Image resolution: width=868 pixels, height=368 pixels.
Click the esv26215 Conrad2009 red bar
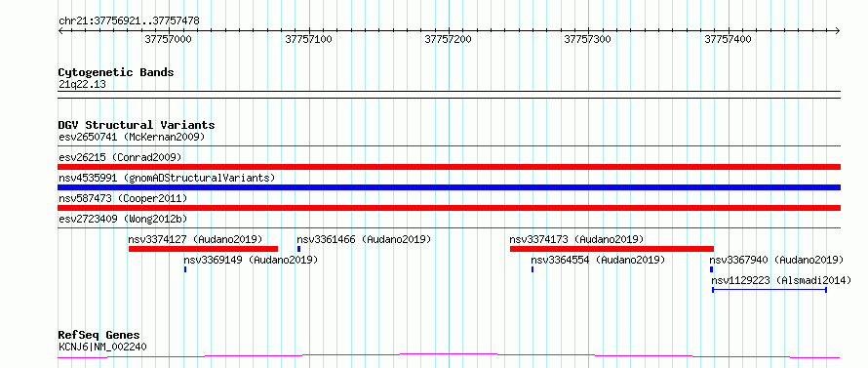pos(449,167)
